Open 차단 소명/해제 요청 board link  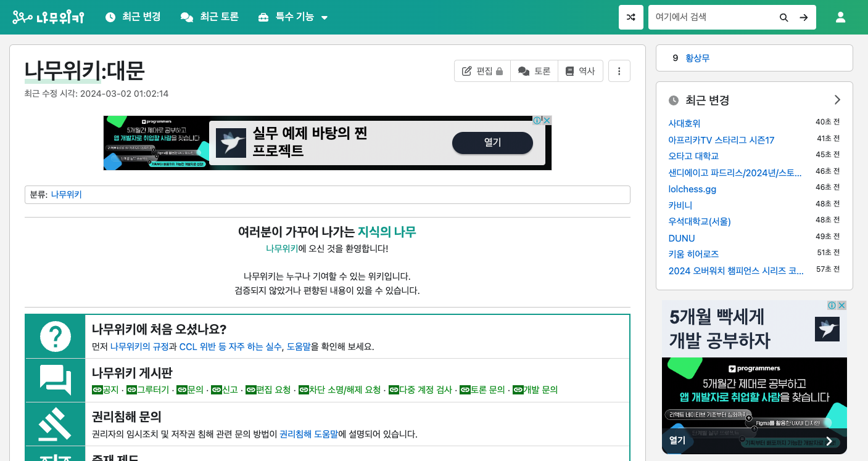pyautogui.click(x=340, y=390)
